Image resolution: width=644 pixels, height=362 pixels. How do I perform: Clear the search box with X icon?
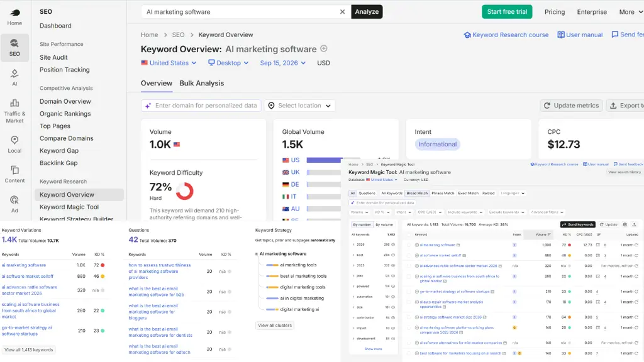(342, 12)
